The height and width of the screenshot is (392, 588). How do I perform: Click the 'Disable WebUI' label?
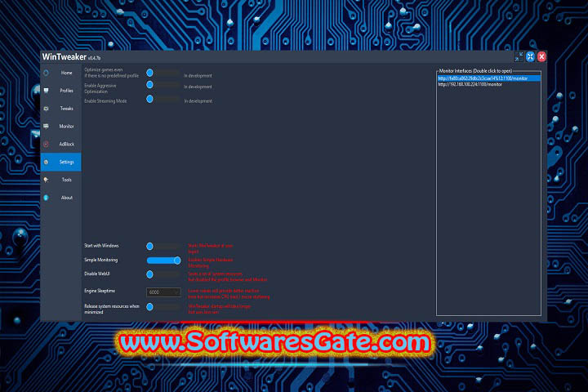tap(97, 274)
